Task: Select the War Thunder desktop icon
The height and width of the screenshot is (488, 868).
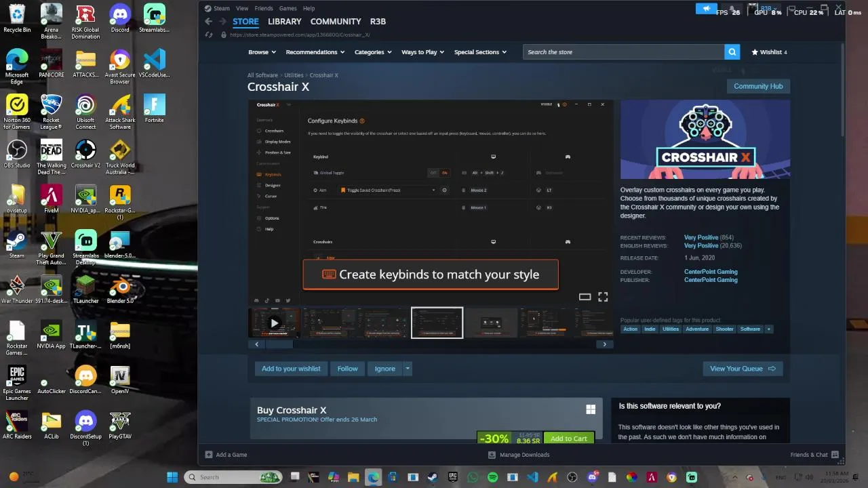Action: pos(17,290)
